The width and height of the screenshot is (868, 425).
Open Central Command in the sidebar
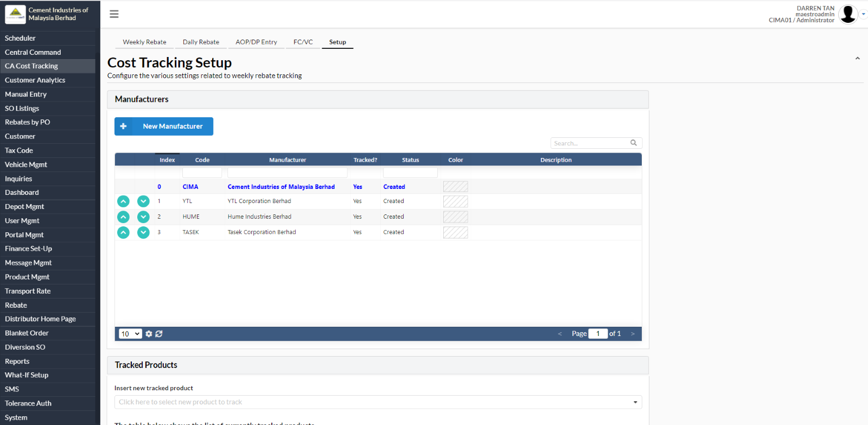(48, 52)
